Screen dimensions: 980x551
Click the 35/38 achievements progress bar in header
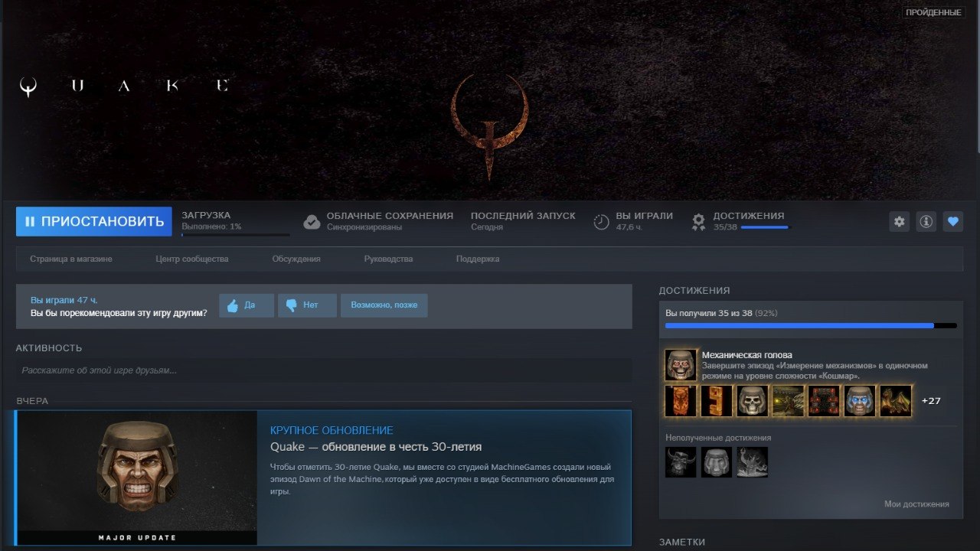click(765, 227)
